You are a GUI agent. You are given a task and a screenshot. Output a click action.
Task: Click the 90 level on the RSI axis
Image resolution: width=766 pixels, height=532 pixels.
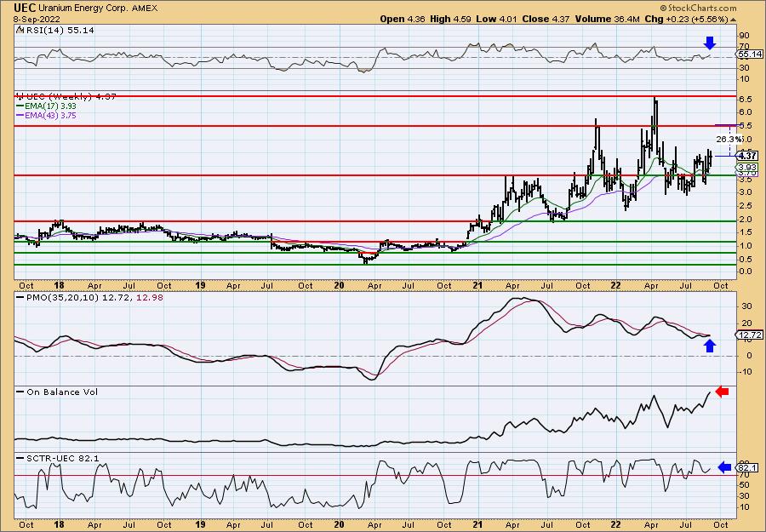[745, 36]
